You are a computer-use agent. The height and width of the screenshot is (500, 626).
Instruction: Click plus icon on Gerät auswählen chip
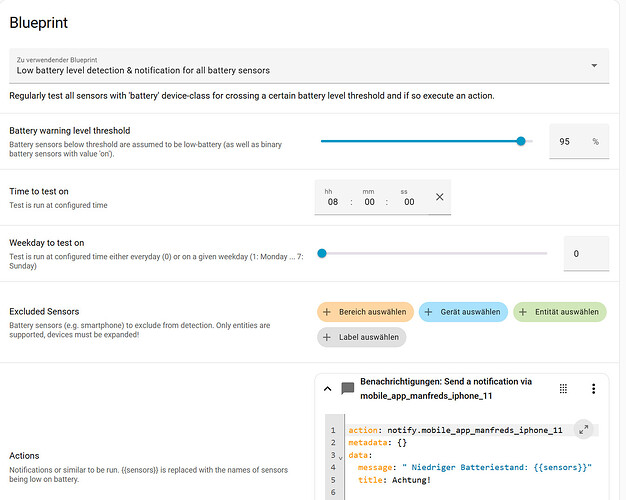click(428, 312)
